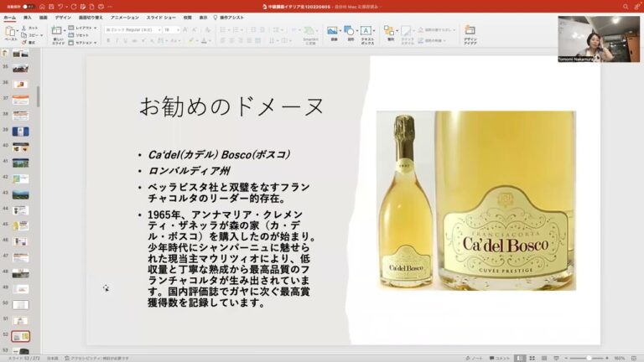Click the Share icon in title bar
The height and width of the screenshot is (362, 644).
pyautogui.click(x=637, y=7)
